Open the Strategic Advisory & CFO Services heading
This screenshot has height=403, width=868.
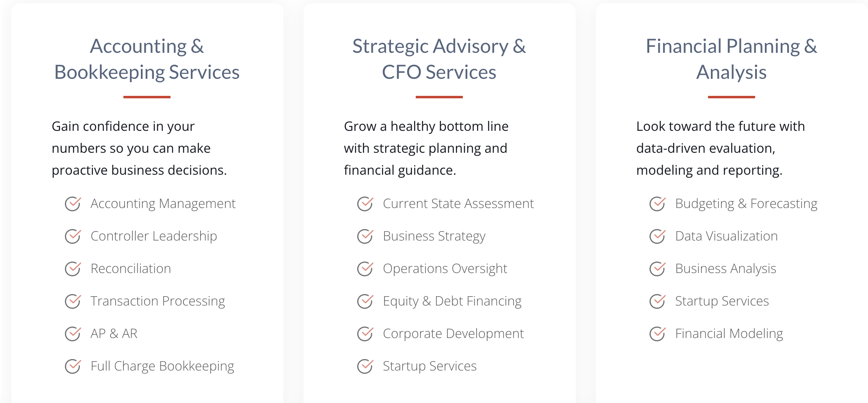coord(439,59)
